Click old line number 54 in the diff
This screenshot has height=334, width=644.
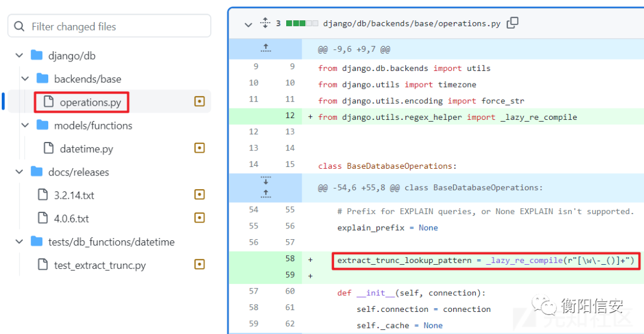(x=253, y=209)
